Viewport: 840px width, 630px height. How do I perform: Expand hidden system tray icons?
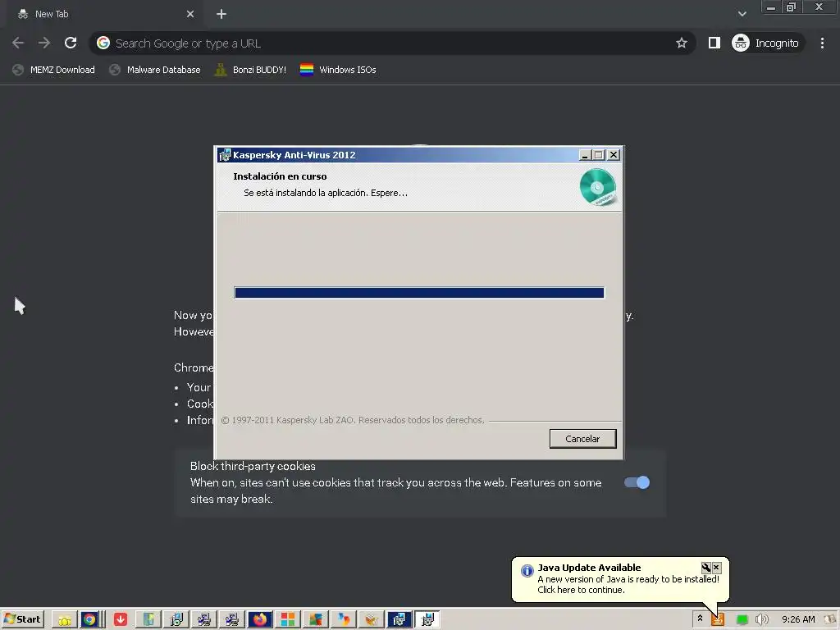(x=700, y=619)
